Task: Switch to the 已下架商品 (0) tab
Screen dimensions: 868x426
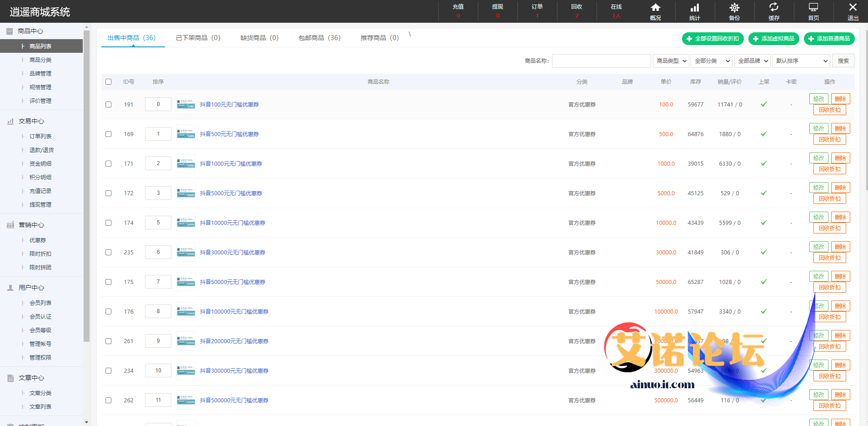Action: pos(198,38)
